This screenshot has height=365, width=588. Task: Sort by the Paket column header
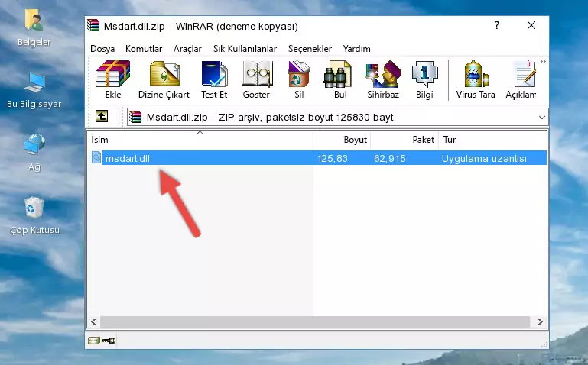pyautogui.click(x=404, y=140)
